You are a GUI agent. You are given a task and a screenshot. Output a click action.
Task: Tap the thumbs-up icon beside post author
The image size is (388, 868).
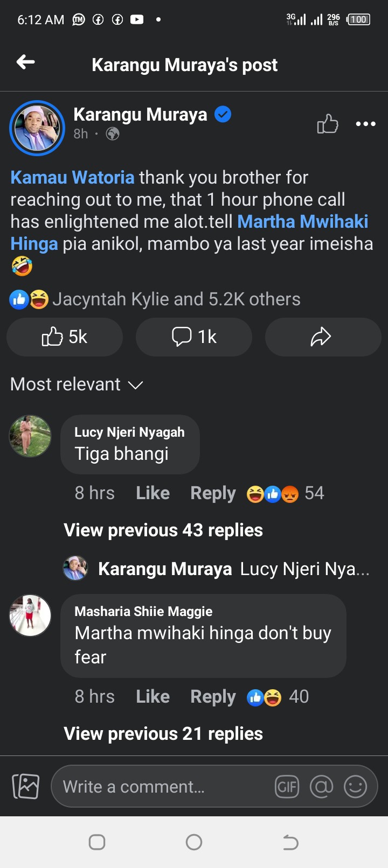click(x=328, y=124)
